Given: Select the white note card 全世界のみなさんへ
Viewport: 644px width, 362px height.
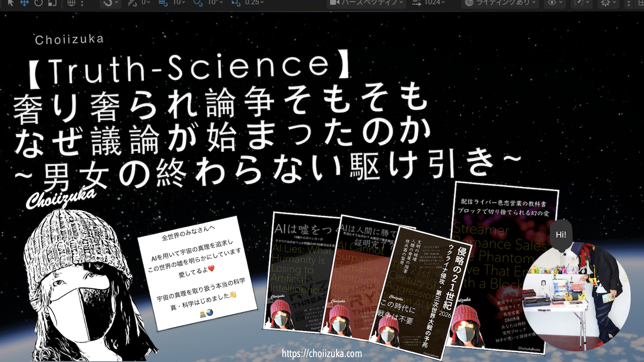Looking at the screenshot, I should pyautogui.click(x=197, y=274).
